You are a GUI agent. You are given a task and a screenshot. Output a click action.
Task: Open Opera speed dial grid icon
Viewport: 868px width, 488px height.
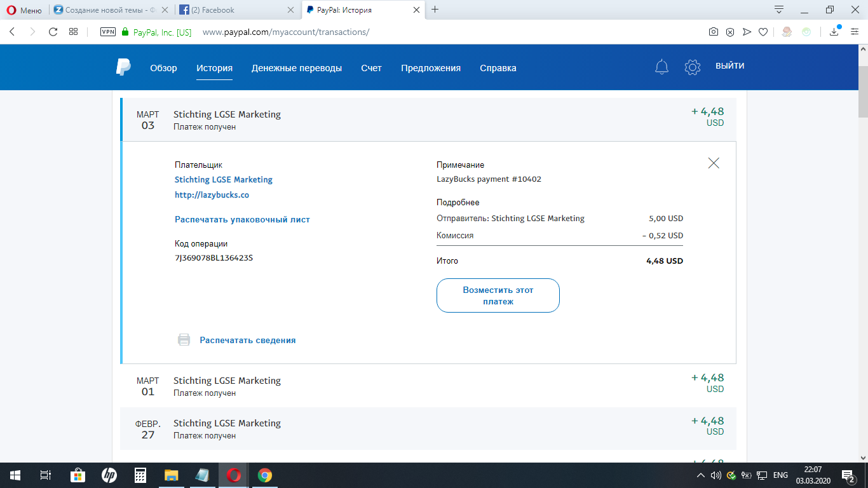(73, 32)
